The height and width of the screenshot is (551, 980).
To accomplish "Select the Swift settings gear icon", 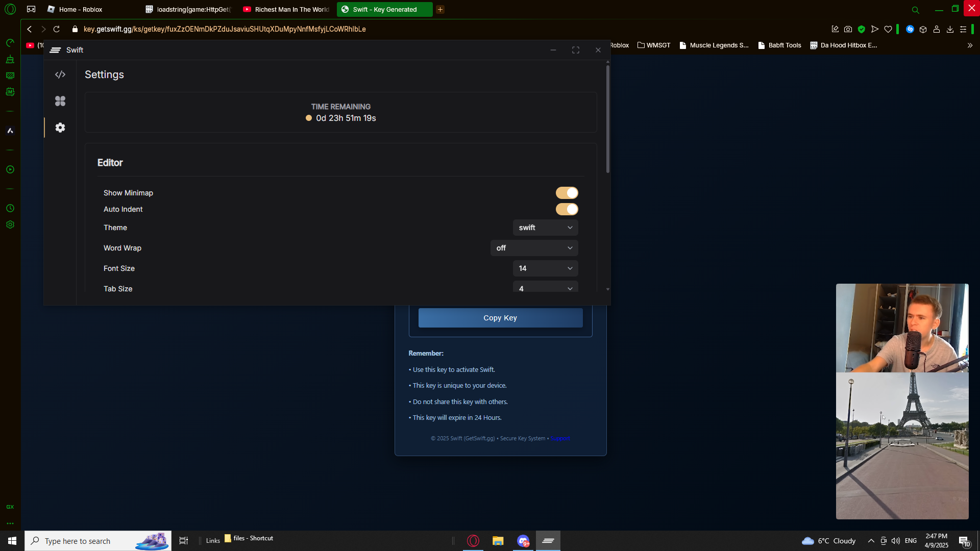I will pyautogui.click(x=60, y=128).
